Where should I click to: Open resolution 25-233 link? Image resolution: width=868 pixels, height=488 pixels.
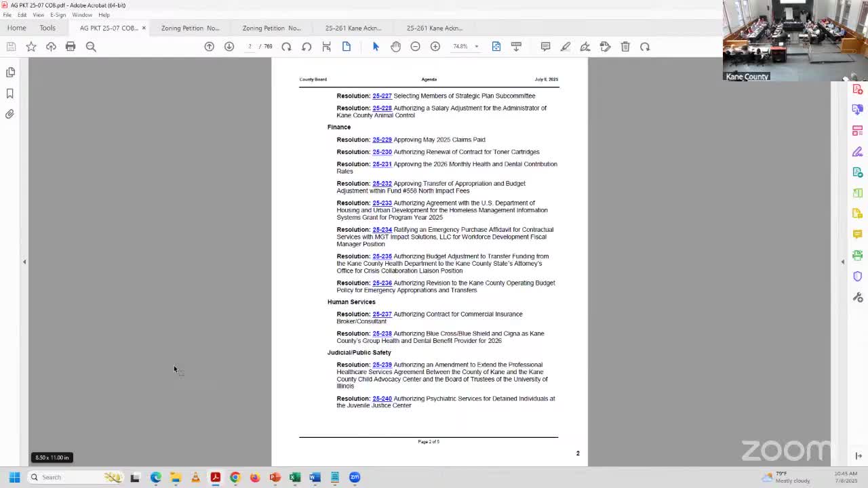[382, 203]
